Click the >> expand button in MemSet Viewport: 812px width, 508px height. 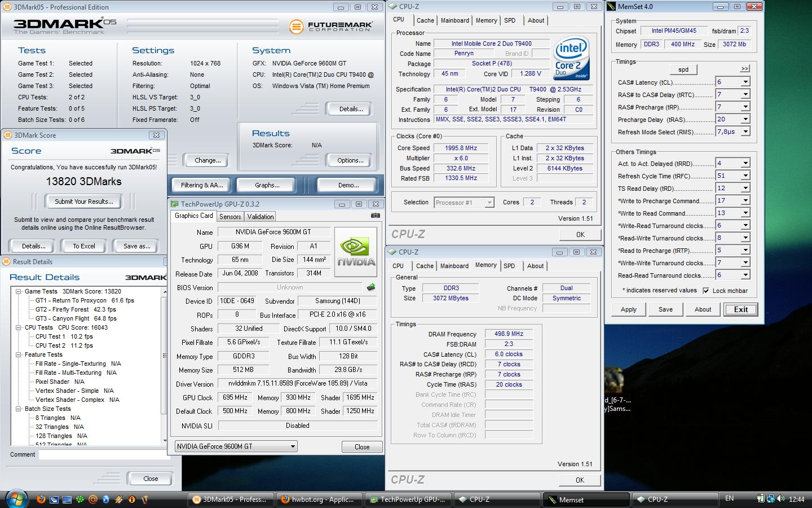(745, 68)
